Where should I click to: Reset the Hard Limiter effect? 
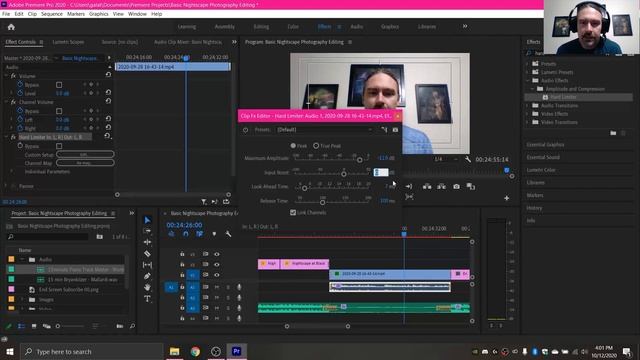coord(107,136)
